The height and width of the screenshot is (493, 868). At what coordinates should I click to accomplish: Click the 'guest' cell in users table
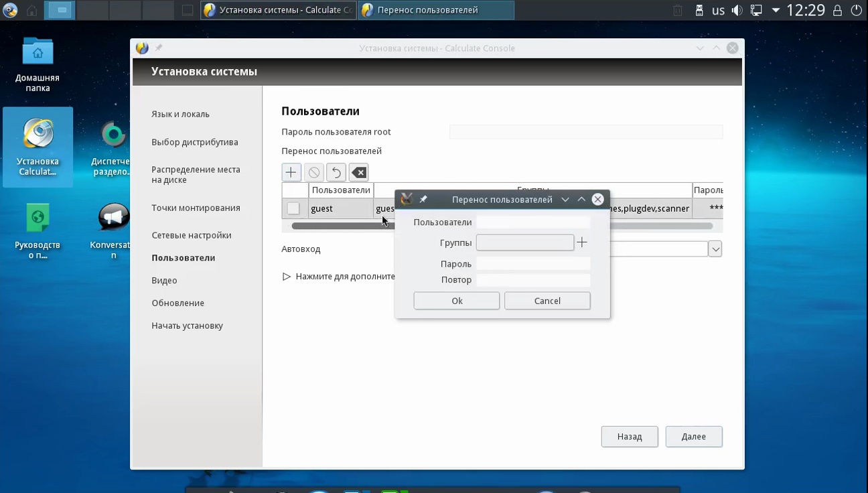coord(341,208)
